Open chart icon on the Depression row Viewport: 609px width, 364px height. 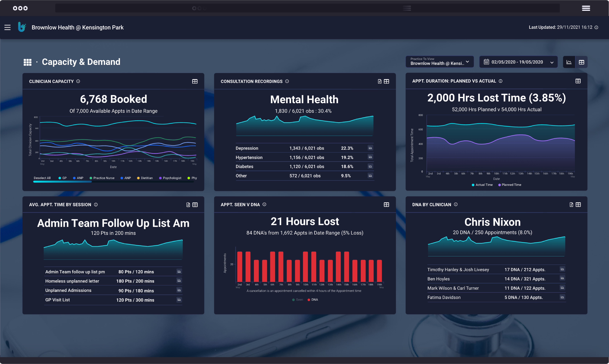pos(370,148)
